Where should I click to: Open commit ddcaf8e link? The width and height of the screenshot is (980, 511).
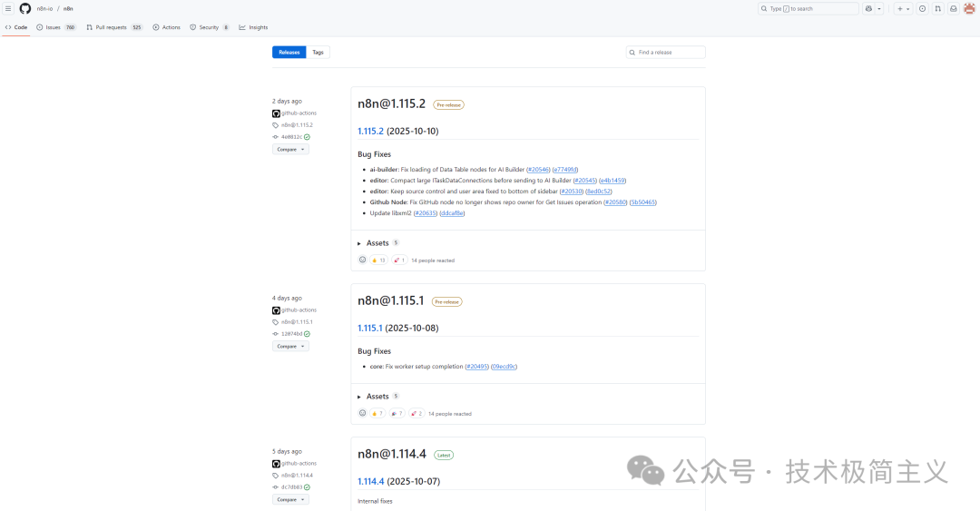[x=452, y=213]
